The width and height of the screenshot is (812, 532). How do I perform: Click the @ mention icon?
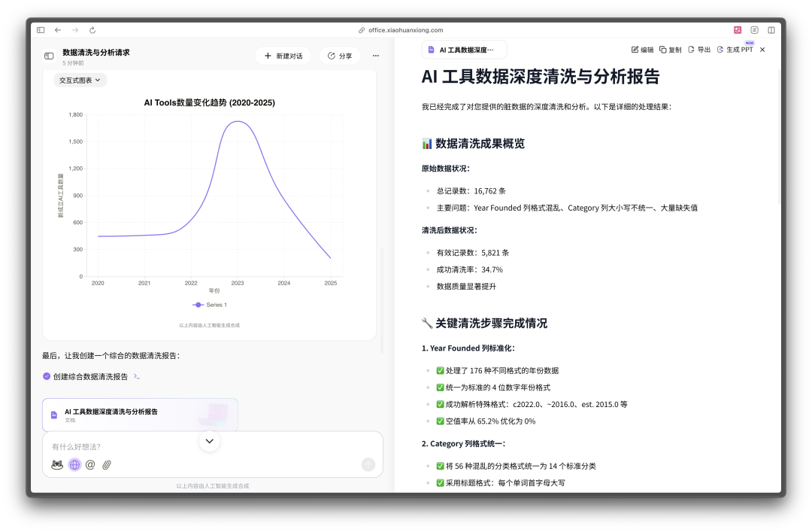[x=90, y=465]
